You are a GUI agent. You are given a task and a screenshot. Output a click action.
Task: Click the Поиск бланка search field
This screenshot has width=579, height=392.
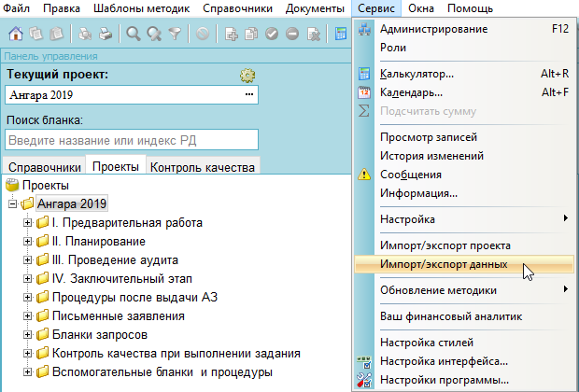tap(132, 140)
